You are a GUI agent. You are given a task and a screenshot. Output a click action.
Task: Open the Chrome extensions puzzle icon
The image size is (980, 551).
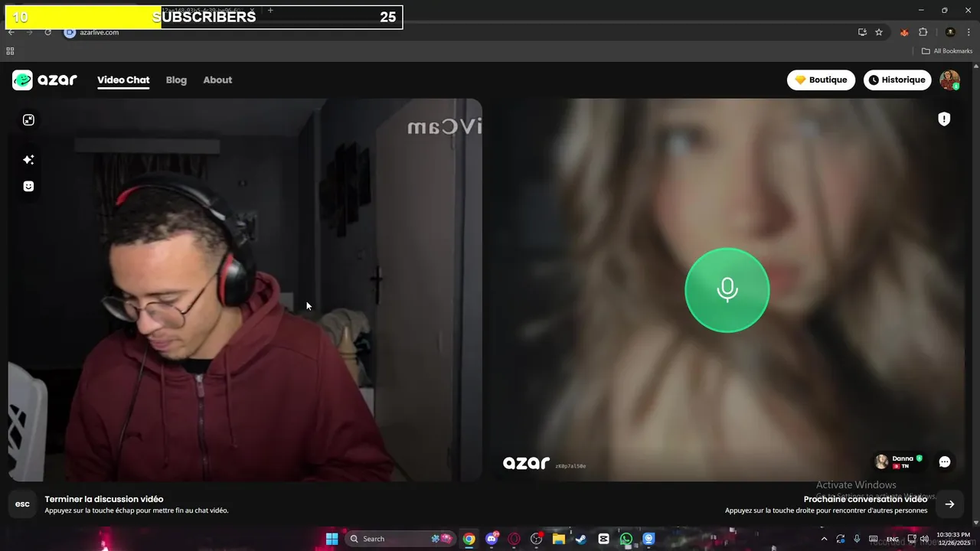(923, 32)
